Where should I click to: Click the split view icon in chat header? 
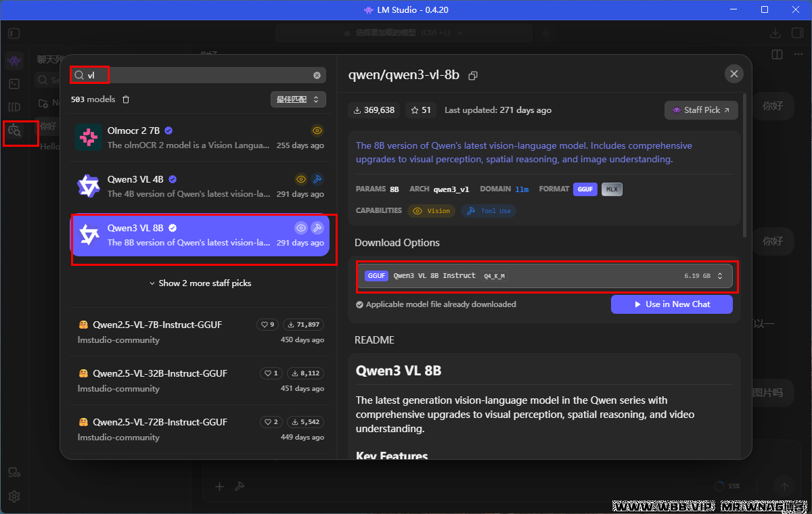point(777,54)
